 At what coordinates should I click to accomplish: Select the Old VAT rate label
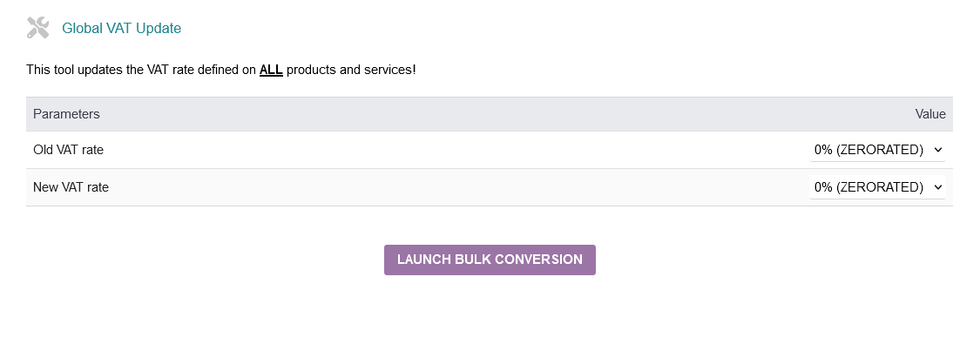click(x=68, y=150)
